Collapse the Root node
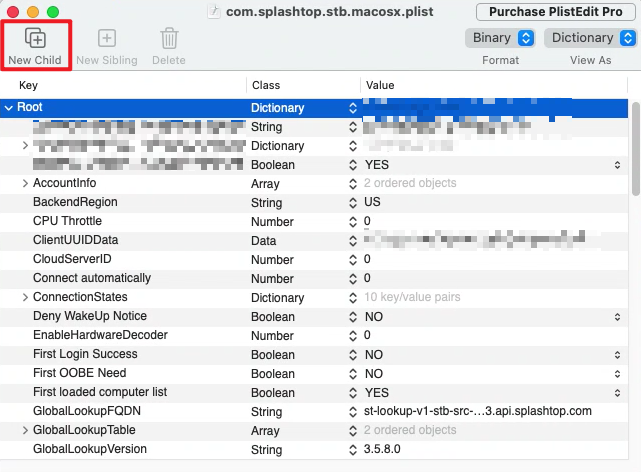Image resolution: width=641 pixels, height=472 pixels. [9, 108]
